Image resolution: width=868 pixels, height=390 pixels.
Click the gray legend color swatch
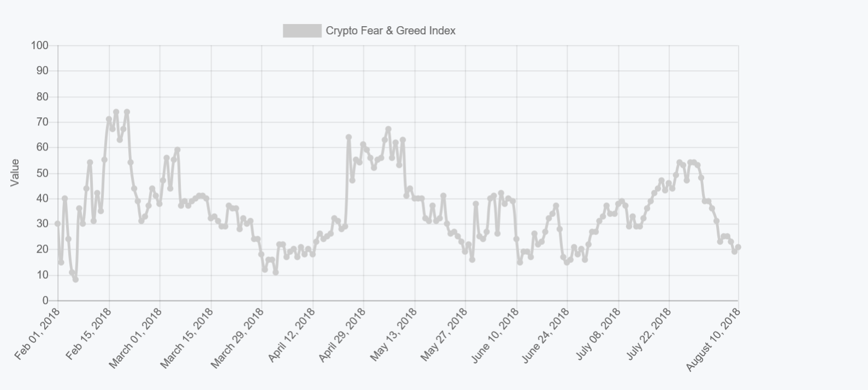coord(302,31)
